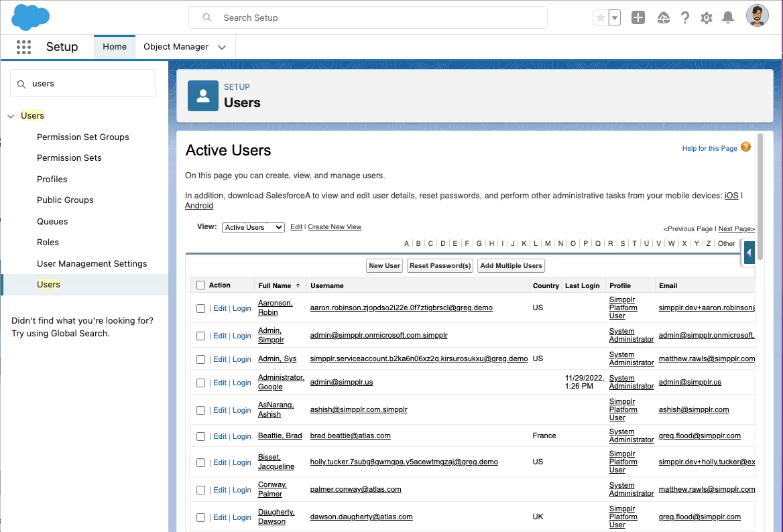
Task: Open the Active Users view dropdown
Action: [x=253, y=227]
